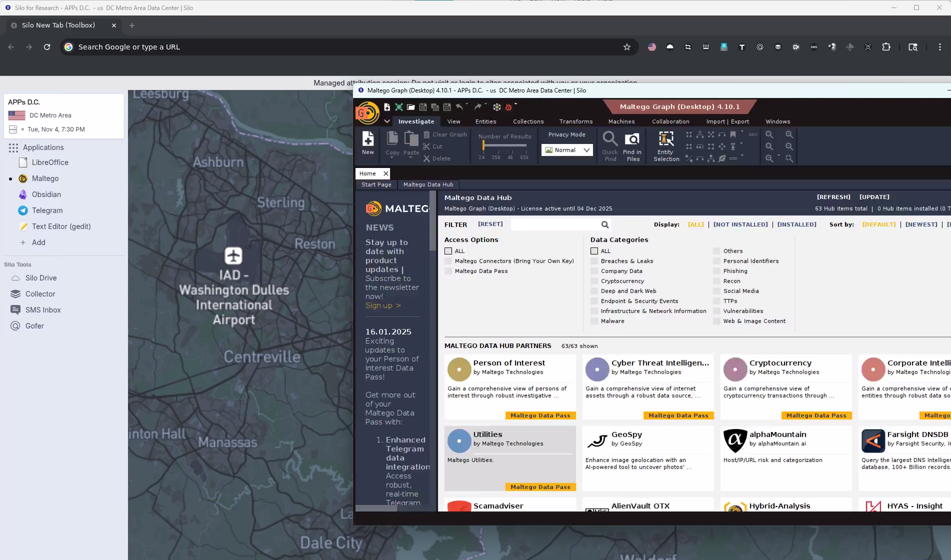
Task: Adjust the Number of Results slider handle
Action: pos(483,145)
